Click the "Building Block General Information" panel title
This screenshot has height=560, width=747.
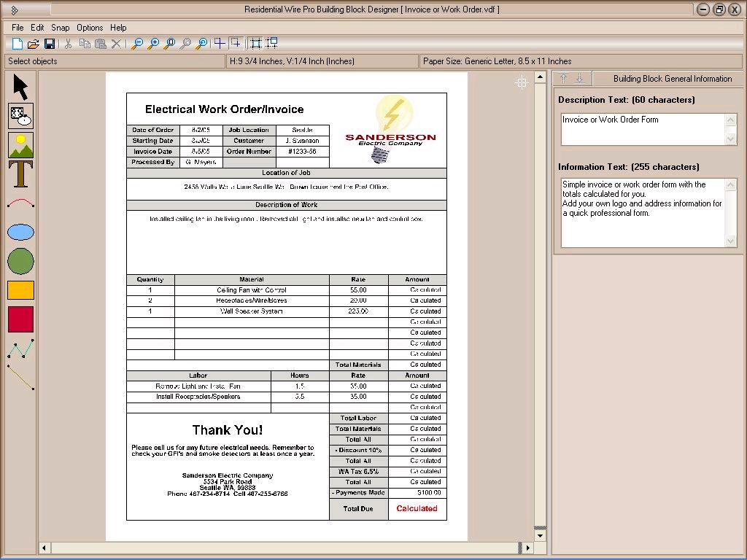[x=673, y=79]
